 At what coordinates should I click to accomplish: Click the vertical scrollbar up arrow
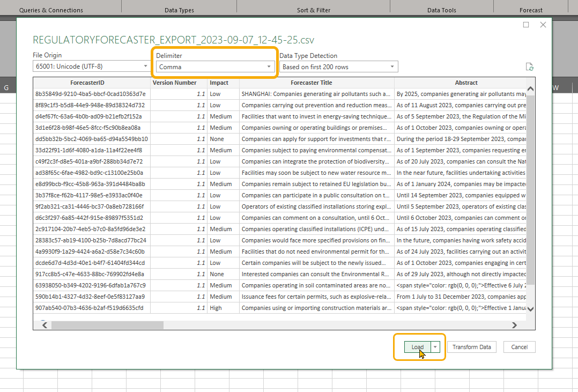click(x=530, y=89)
